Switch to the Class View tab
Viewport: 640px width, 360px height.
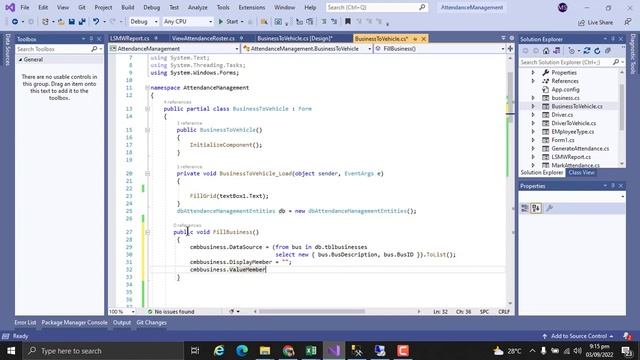(x=581, y=173)
